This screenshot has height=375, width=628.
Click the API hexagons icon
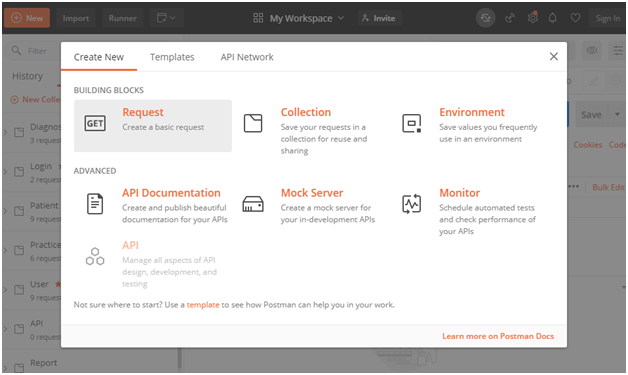[x=95, y=256]
